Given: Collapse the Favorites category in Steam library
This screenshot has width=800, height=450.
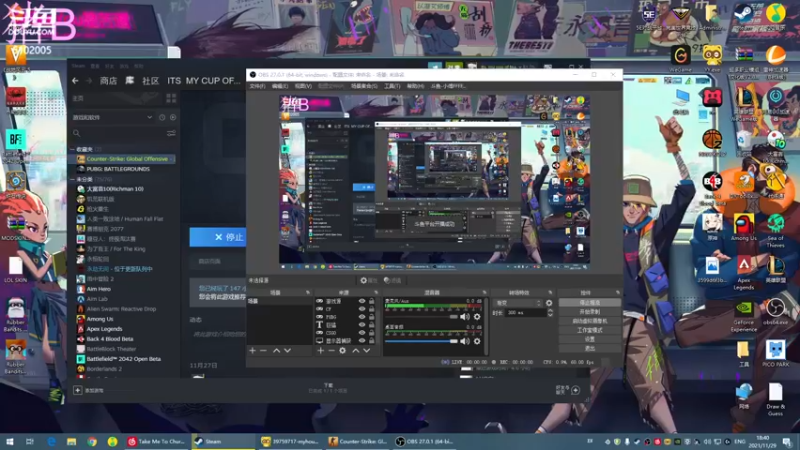Looking at the screenshot, I should (x=72, y=149).
